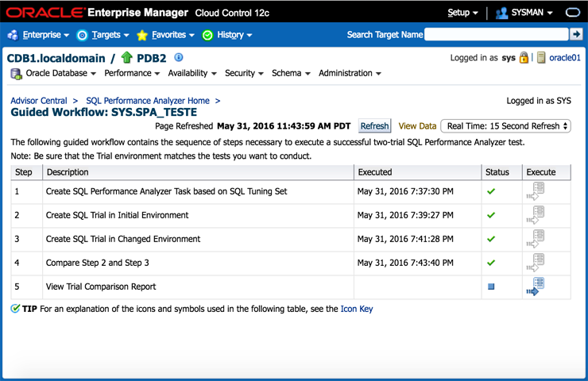Image resolution: width=588 pixels, height=381 pixels.
Task: Expand the View Data refresh dropdown
Action: (505, 125)
